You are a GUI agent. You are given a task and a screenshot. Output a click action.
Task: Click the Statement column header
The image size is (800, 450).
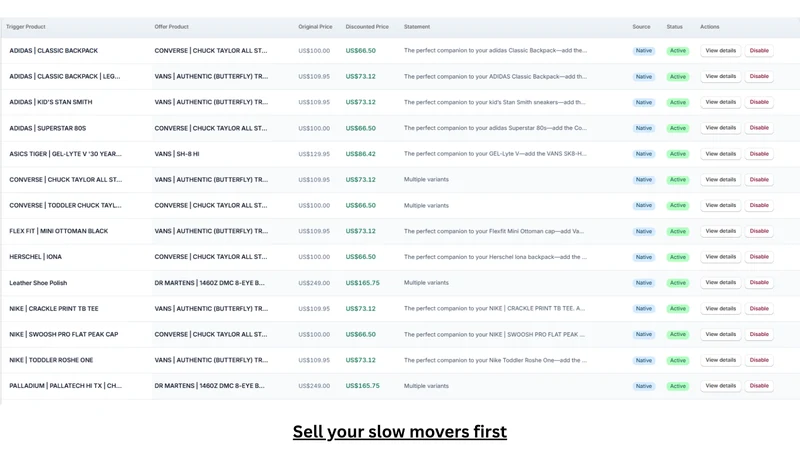point(417,27)
